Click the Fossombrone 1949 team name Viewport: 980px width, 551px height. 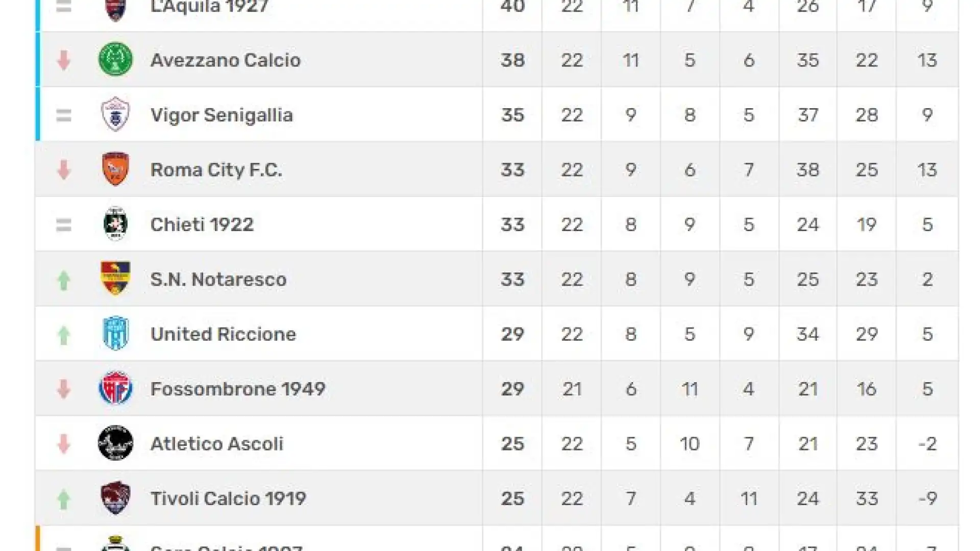(238, 389)
